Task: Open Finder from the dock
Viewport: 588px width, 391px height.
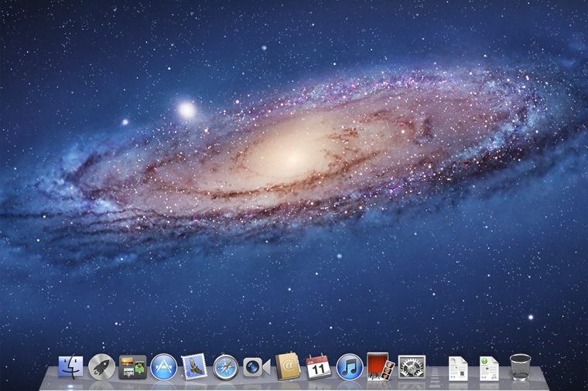Action: click(x=70, y=366)
